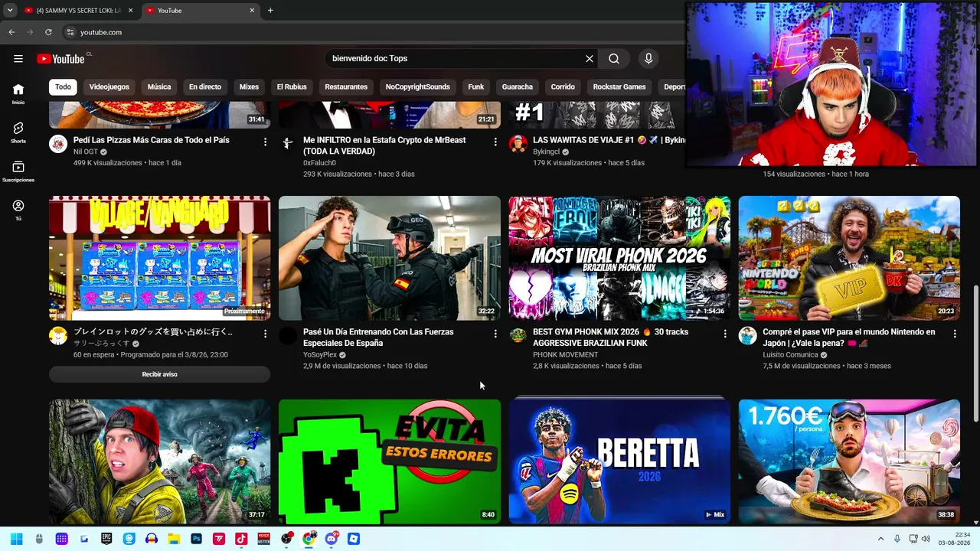Filter by En directo chip
The image size is (980, 551).
click(x=205, y=87)
